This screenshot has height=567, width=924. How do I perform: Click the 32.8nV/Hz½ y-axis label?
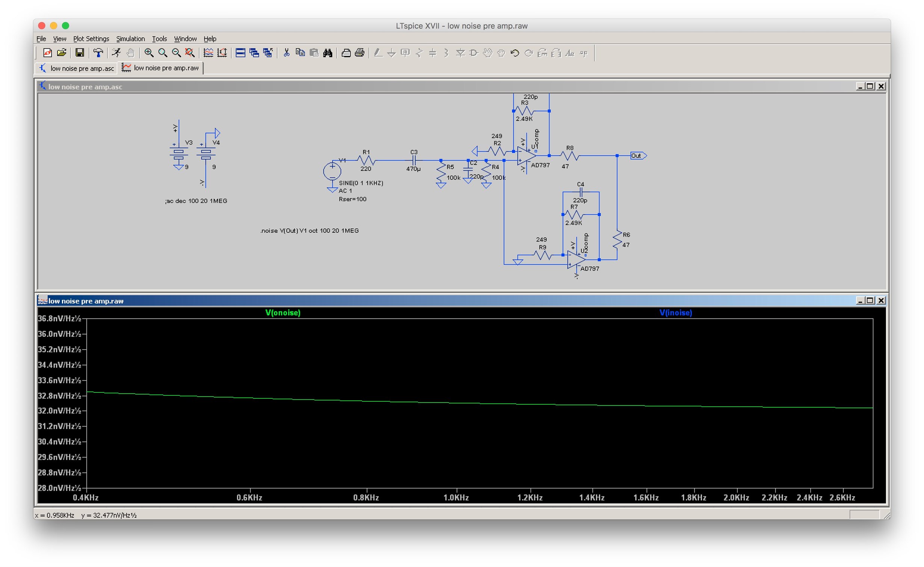coord(59,396)
